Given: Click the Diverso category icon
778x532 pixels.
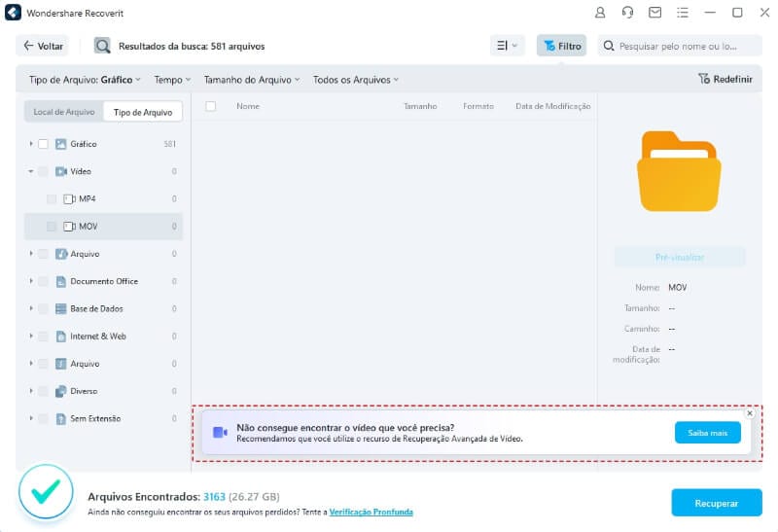Looking at the screenshot, I should [60, 391].
